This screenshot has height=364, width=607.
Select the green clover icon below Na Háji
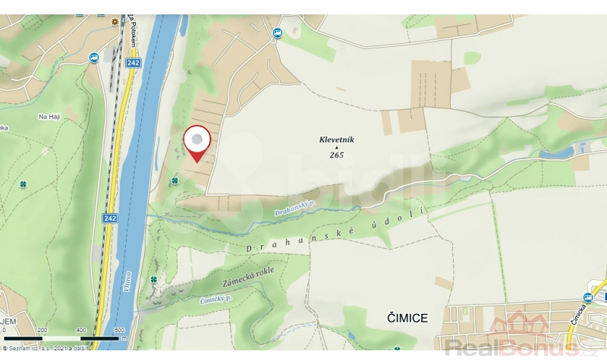(24, 184)
